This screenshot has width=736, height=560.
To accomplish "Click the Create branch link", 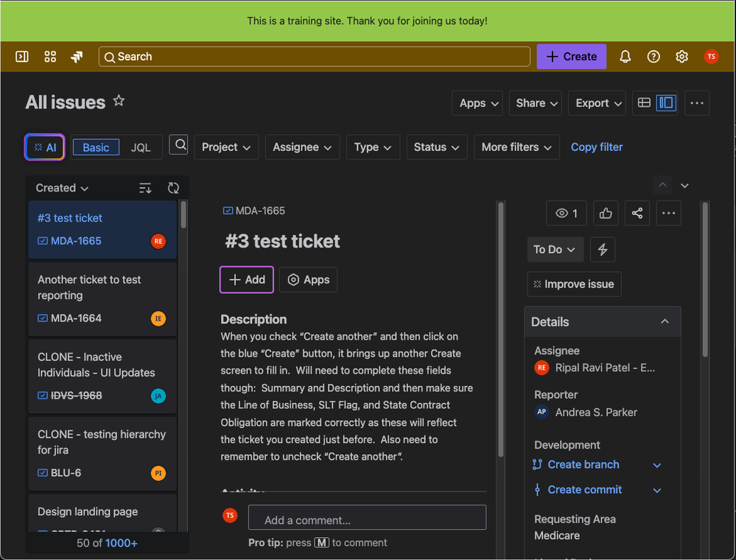I will [x=583, y=465].
